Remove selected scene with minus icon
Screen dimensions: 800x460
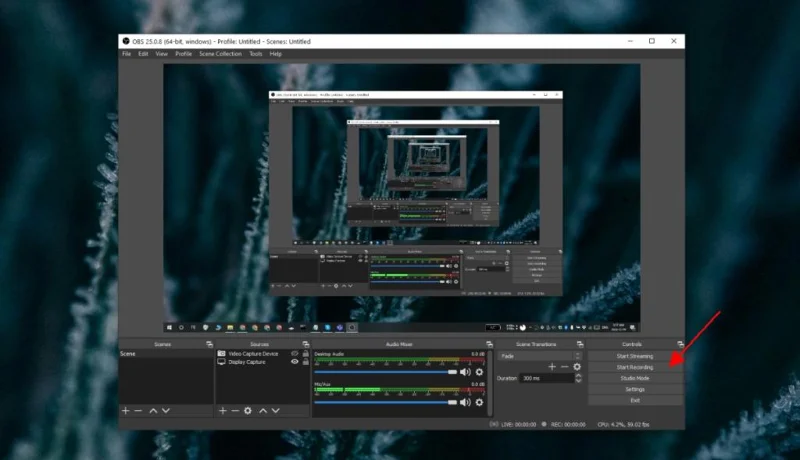pyautogui.click(x=138, y=411)
